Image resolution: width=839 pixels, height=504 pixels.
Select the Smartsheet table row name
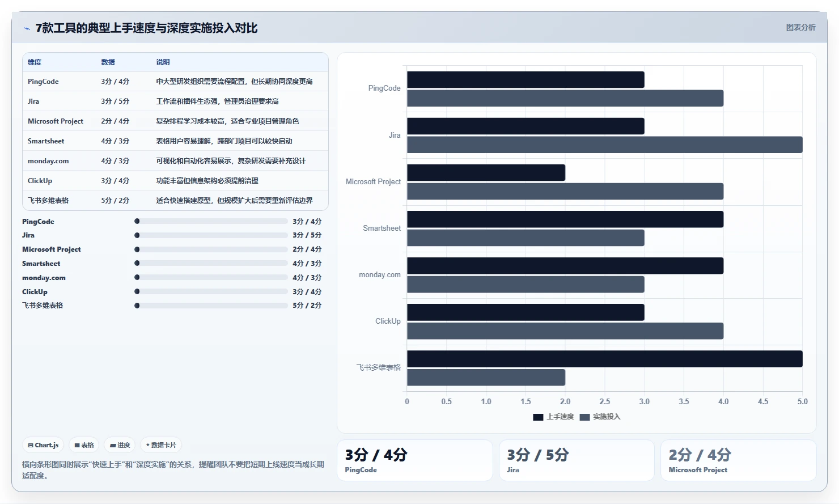[x=46, y=141]
